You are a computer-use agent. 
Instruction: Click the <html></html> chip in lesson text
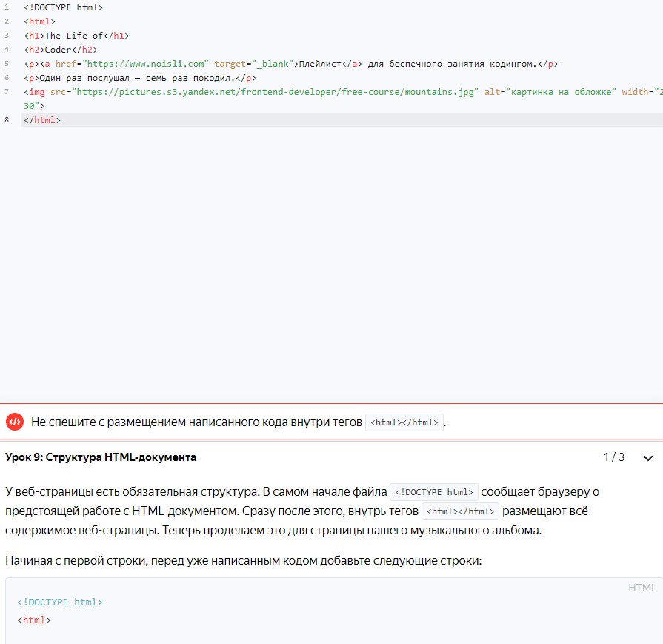(460, 511)
